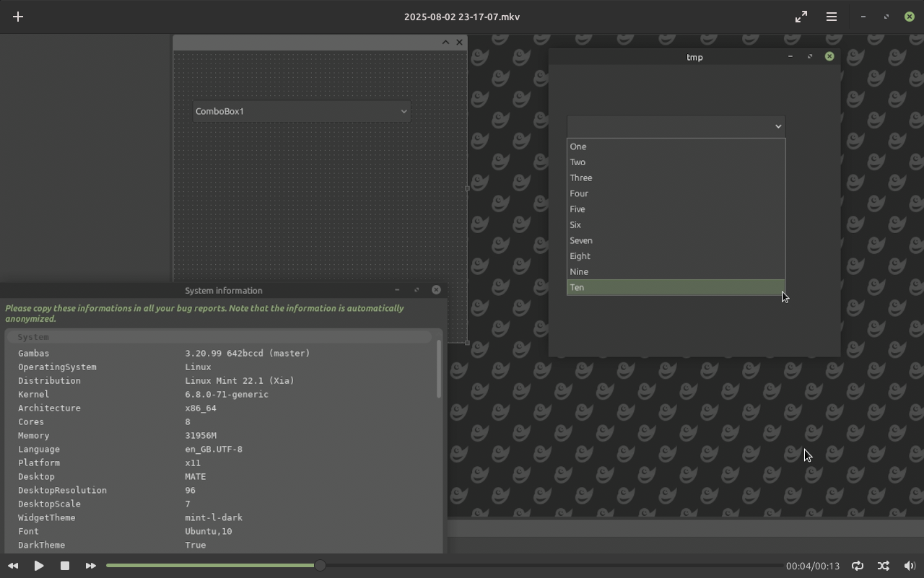Toggle shuffle mode
Screen dimensions: 924x578
[883, 566]
